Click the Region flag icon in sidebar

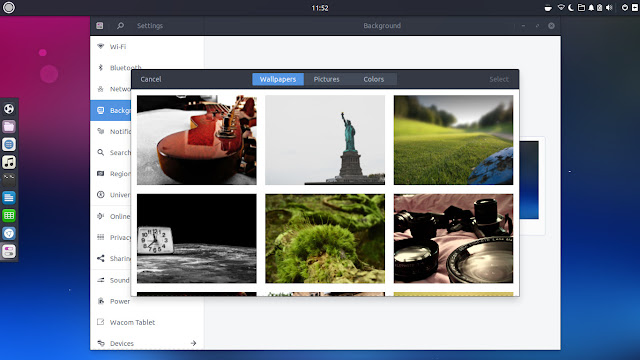pos(100,173)
